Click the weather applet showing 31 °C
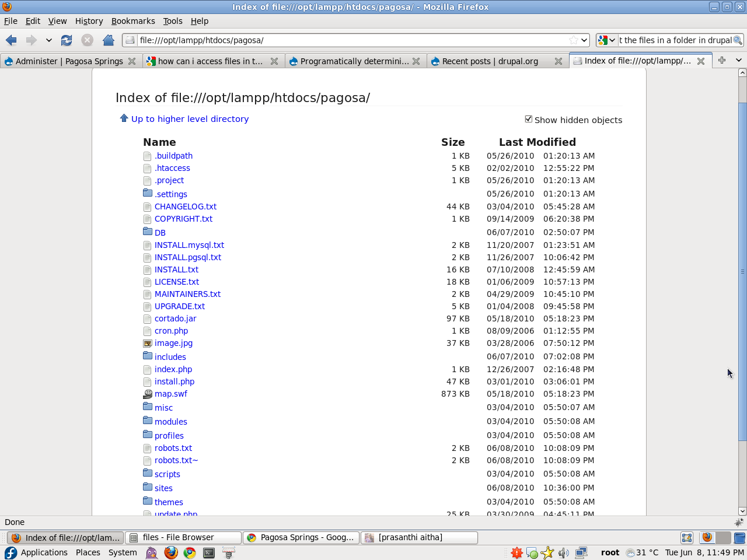This screenshot has height=560, width=747. [x=641, y=552]
